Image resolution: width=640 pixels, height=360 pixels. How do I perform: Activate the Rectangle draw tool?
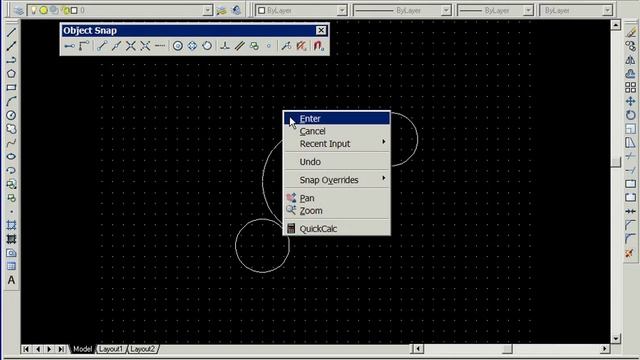[11, 87]
